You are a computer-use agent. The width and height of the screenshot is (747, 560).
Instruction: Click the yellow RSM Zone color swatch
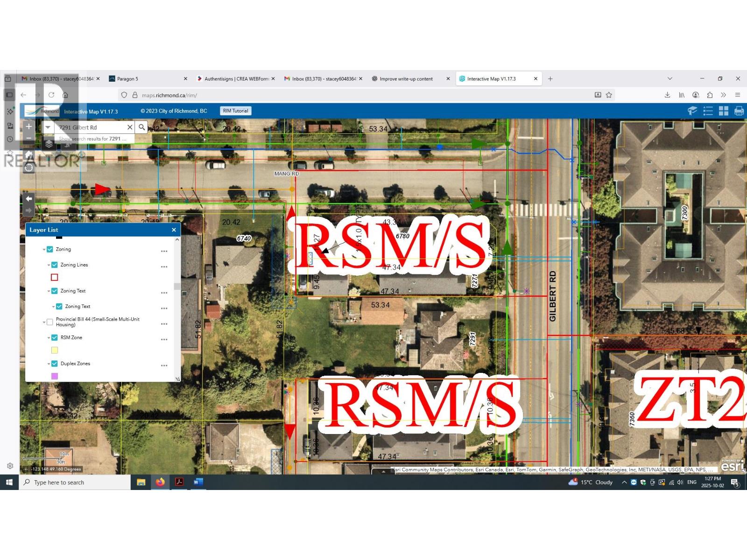click(55, 350)
